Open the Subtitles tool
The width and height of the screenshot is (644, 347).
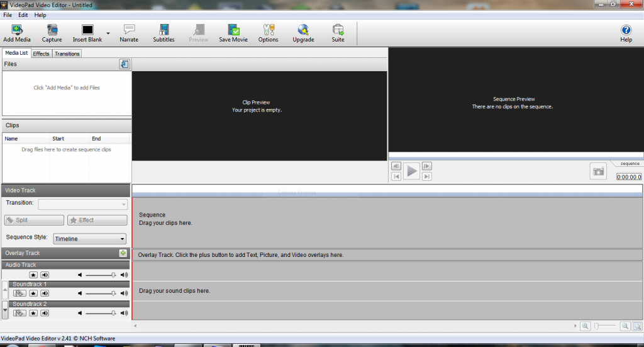pos(164,33)
